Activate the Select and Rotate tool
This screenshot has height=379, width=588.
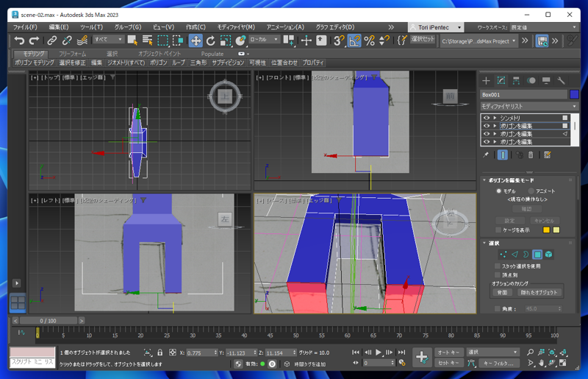coord(210,40)
